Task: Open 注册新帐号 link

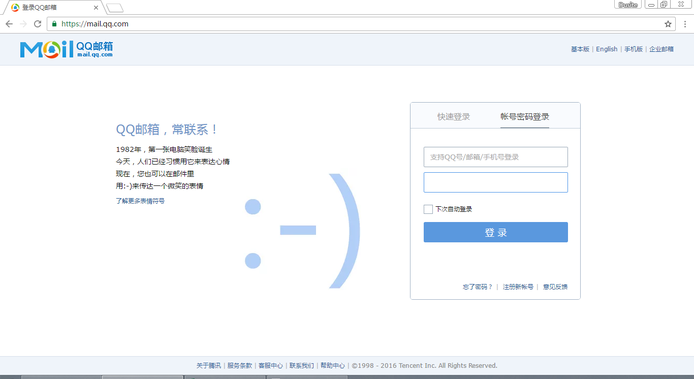Action: (518, 287)
